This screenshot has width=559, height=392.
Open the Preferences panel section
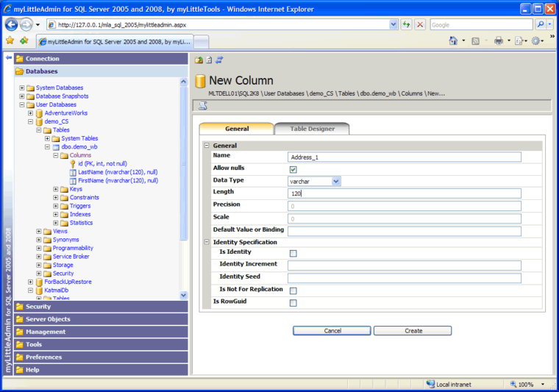[x=101, y=357]
